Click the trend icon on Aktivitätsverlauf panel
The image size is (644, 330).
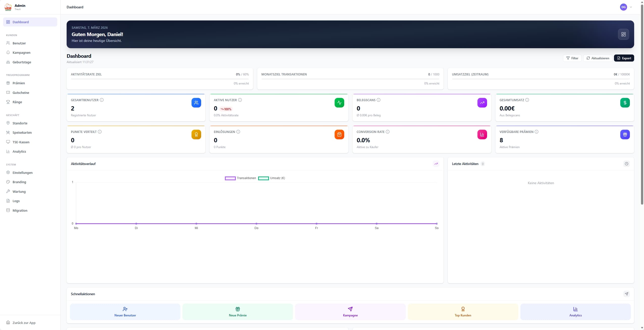pyautogui.click(x=436, y=164)
